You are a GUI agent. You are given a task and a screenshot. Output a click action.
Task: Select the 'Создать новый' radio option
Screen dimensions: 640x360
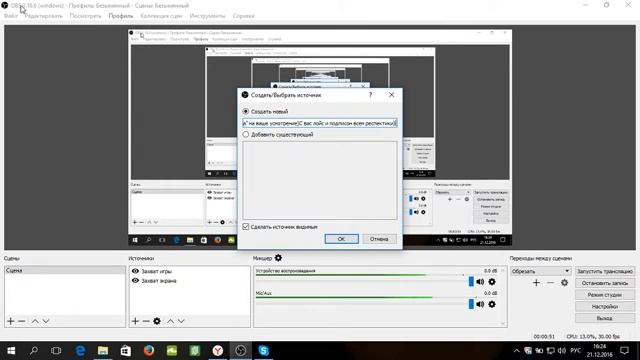tap(246, 111)
